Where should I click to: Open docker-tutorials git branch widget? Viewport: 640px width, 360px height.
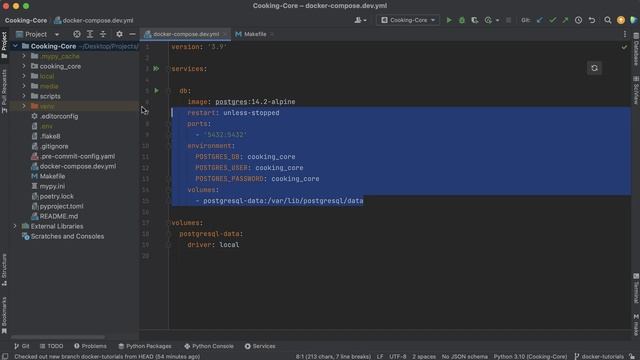599,356
